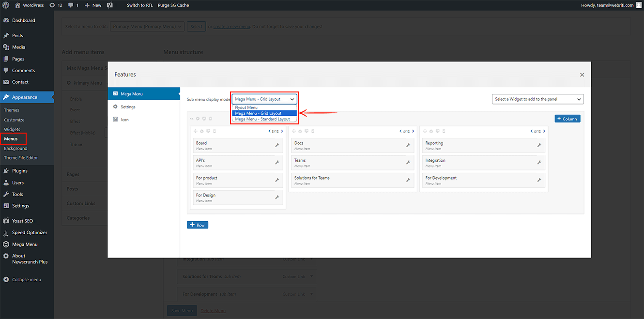The height and width of the screenshot is (319, 644).
Task: Open settings wrench for API's menu item
Action: [277, 163]
